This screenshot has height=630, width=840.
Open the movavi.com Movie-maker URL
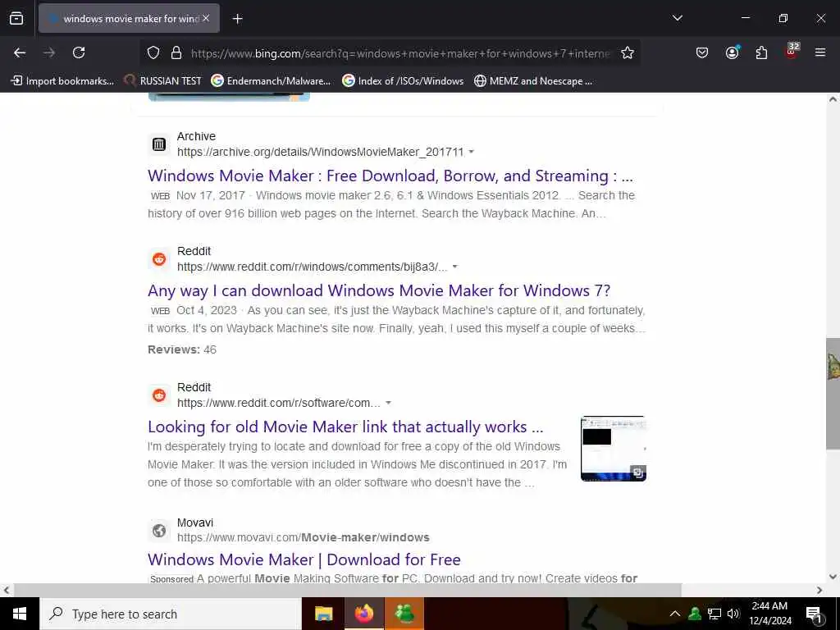pyautogui.click(x=304, y=537)
